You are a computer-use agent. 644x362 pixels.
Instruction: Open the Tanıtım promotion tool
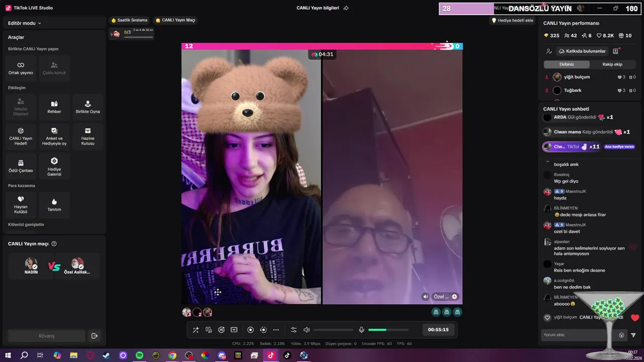tap(54, 205)
